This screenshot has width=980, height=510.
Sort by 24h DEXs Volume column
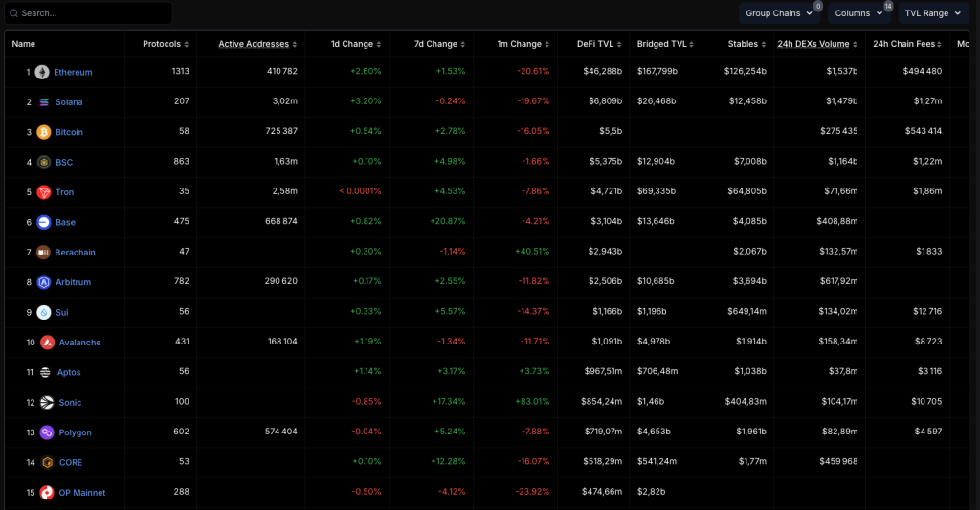point(817,44)
